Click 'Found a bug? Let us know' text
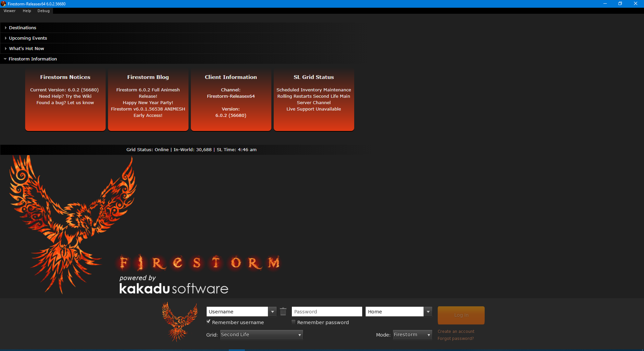644x351 pixels. point(65,103)
